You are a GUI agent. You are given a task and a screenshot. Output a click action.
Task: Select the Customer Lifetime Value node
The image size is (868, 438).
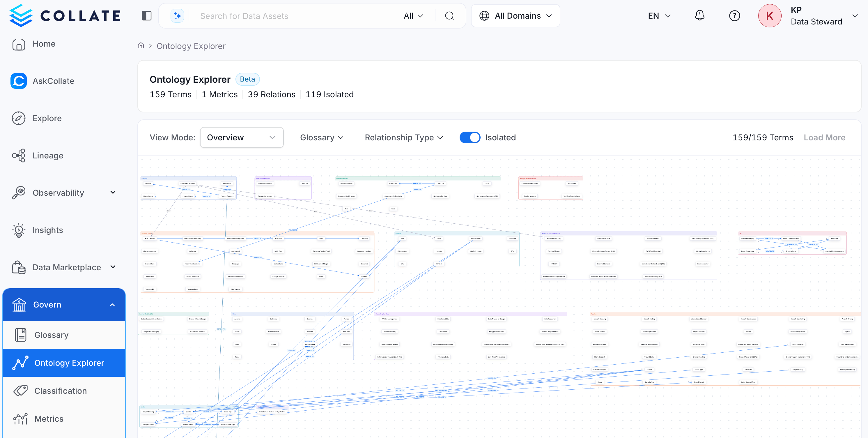pos(393,196)
